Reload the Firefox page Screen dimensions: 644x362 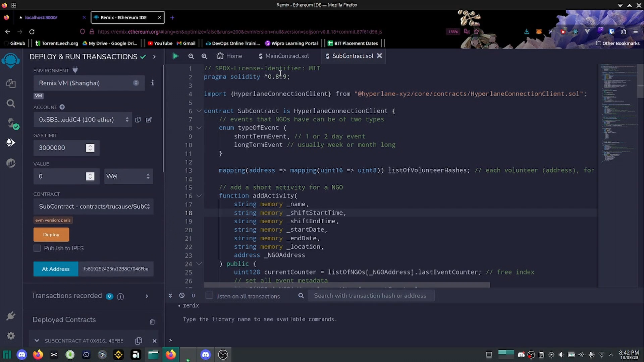32,32
